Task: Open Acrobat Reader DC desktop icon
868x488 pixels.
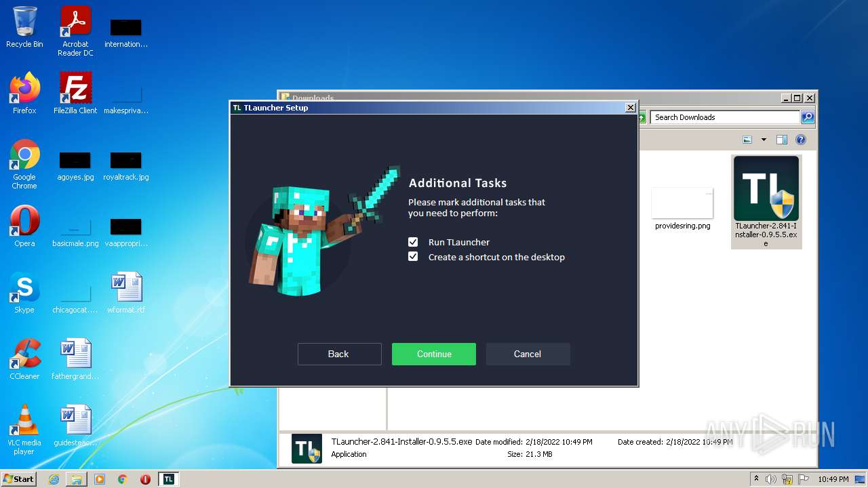Action: pos(75,31)
